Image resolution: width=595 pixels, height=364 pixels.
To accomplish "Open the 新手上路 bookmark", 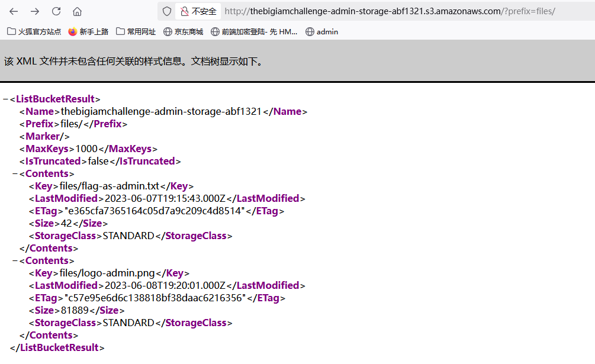I will [88, 32].
